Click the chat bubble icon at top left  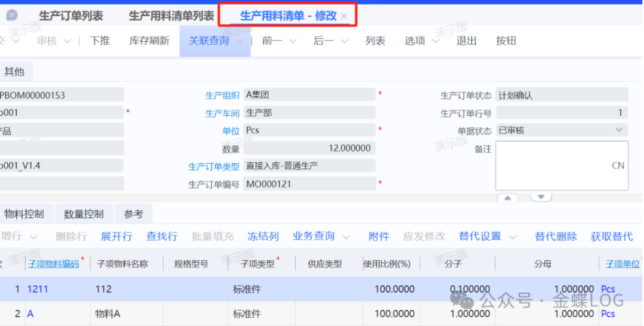[x=12, y=16]
